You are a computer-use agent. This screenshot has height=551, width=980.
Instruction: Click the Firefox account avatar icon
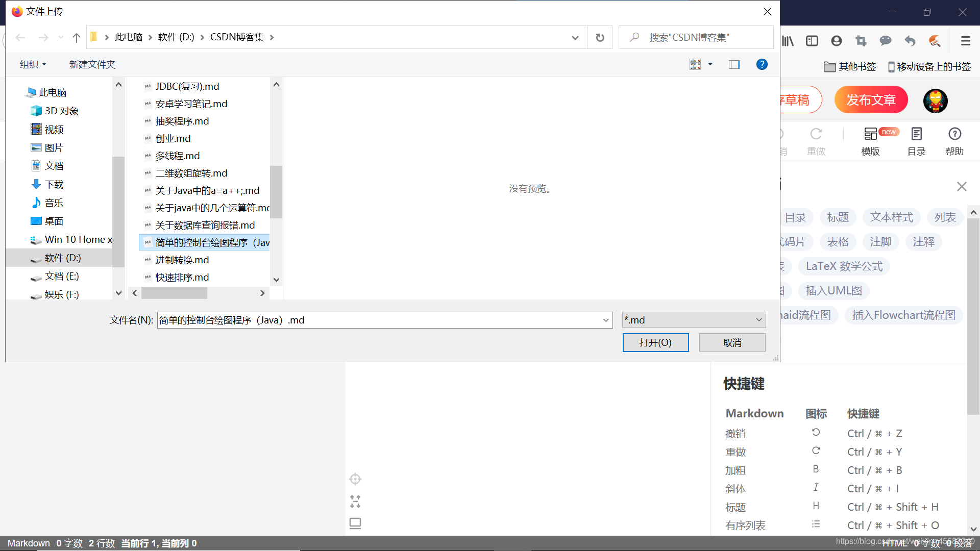point(836,41)
